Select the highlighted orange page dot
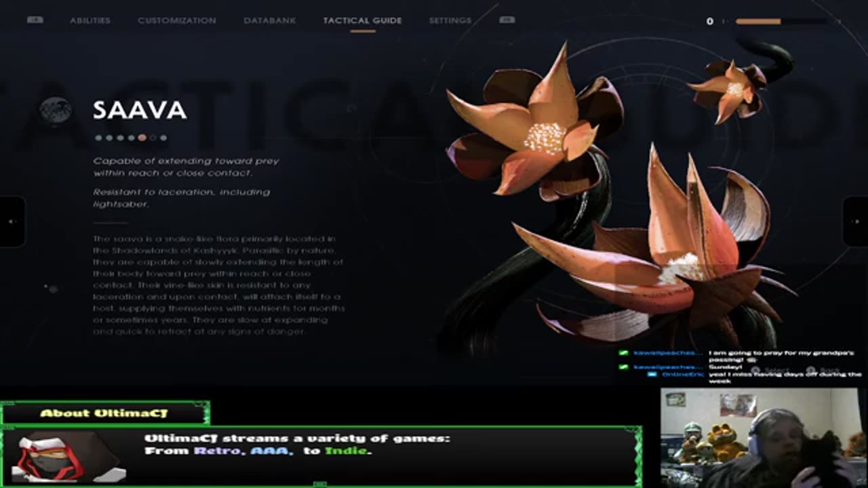This screenshot has height=488, width=868. [x=142, y=138]
